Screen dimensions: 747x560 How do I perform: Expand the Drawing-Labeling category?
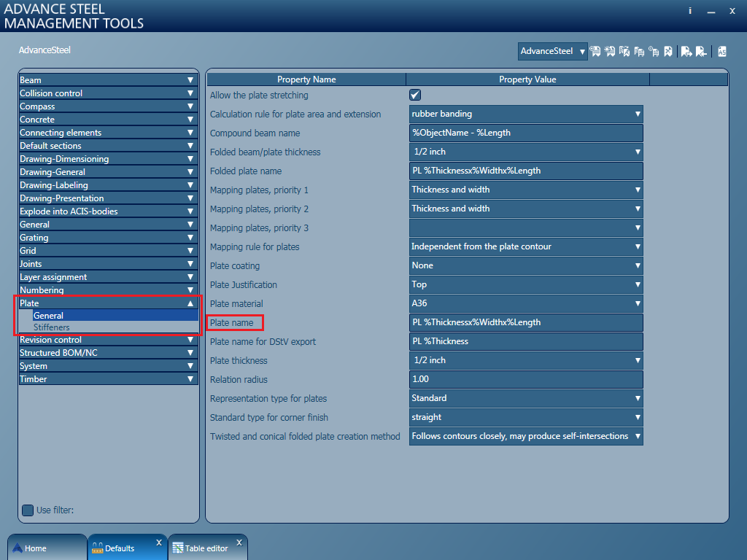(108, 184)
